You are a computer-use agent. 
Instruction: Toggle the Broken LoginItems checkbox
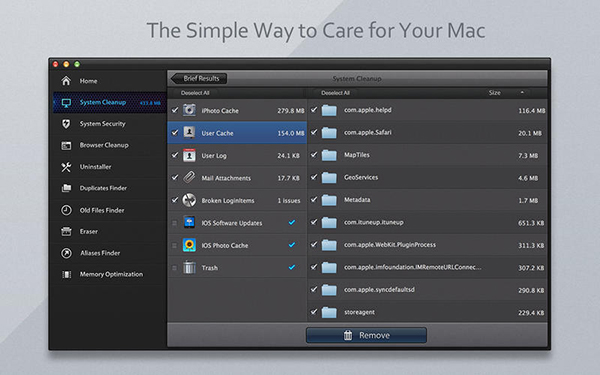pyautogui.click(x=175, y=200)
